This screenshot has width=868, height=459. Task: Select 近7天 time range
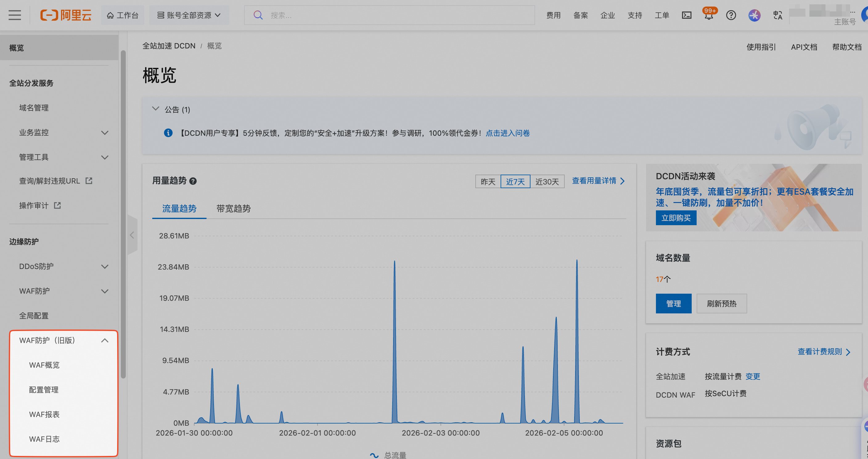[x=515, y=181]
